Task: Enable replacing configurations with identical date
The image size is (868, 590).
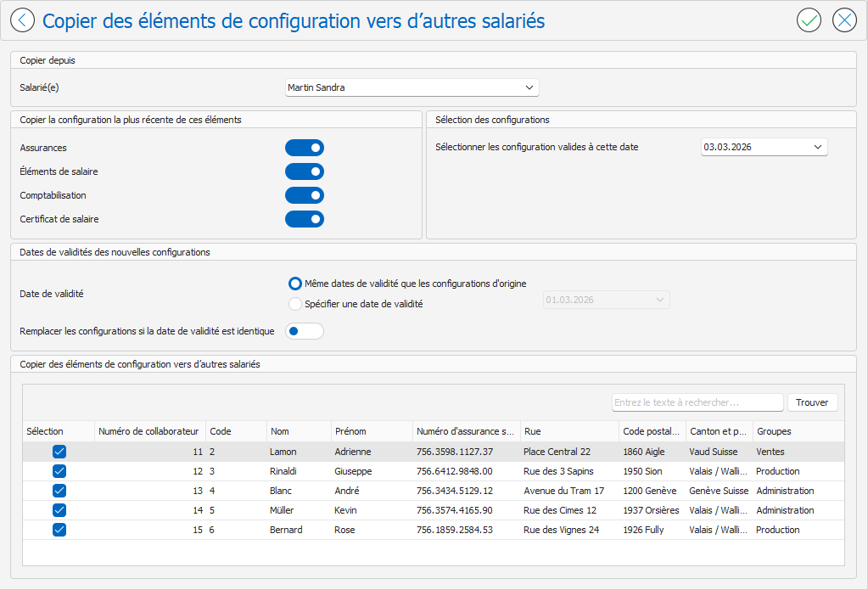Action: [305, 331]
